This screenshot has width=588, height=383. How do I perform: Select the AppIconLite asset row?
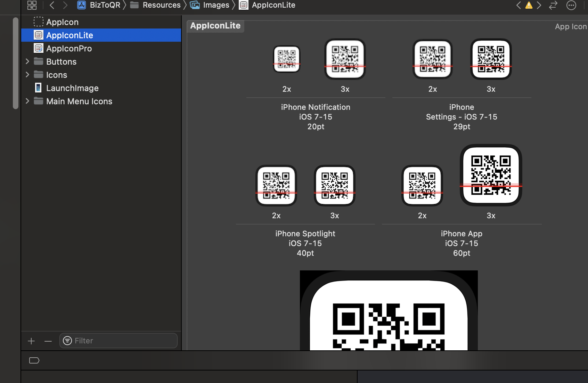coord(101,35)
